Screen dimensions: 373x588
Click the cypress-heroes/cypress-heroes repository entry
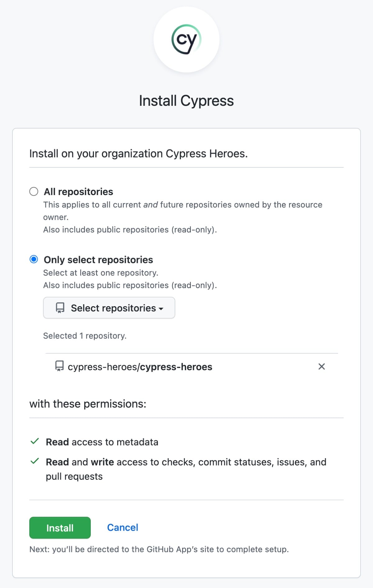click(140, 367)
